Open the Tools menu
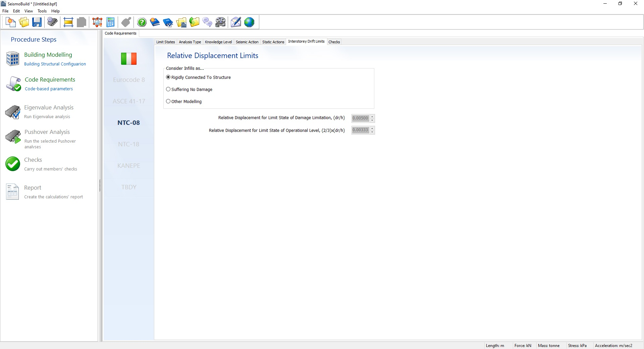This screenshot has width=644, height=349. point(42,11)
